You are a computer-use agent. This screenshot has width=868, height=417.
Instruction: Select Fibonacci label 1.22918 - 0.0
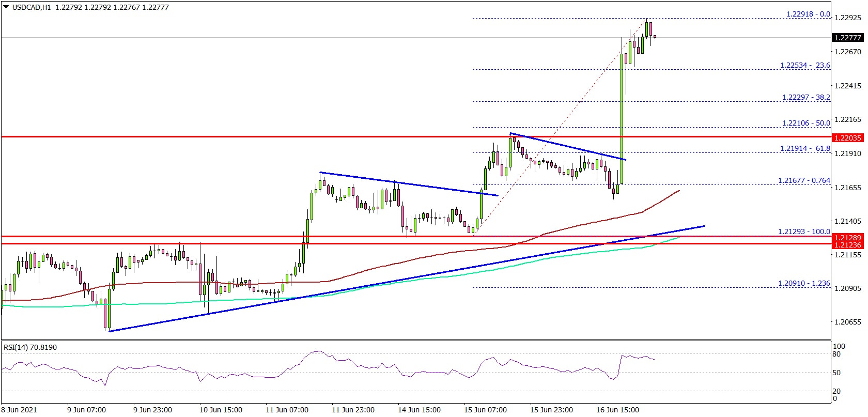coord(808,14)
